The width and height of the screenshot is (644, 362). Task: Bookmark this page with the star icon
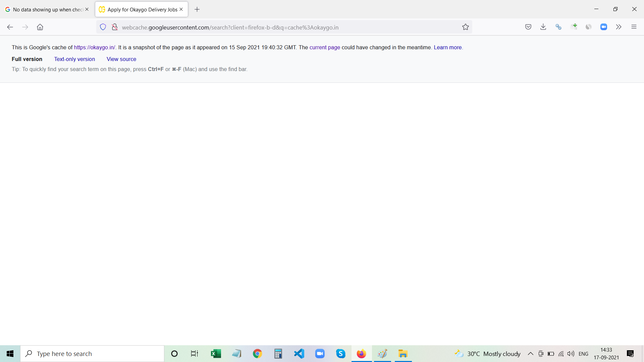pyautogui.click(x=466, y=27)
